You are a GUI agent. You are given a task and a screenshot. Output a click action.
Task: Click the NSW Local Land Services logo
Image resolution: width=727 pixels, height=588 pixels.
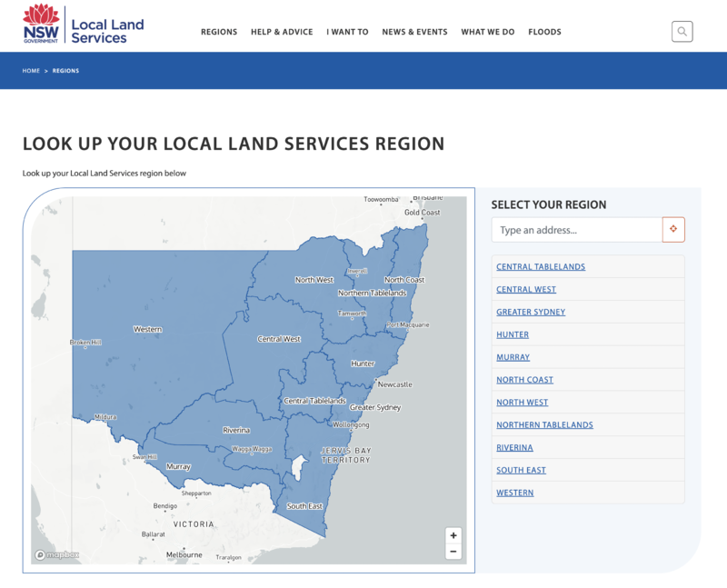[x=80, y=26]
